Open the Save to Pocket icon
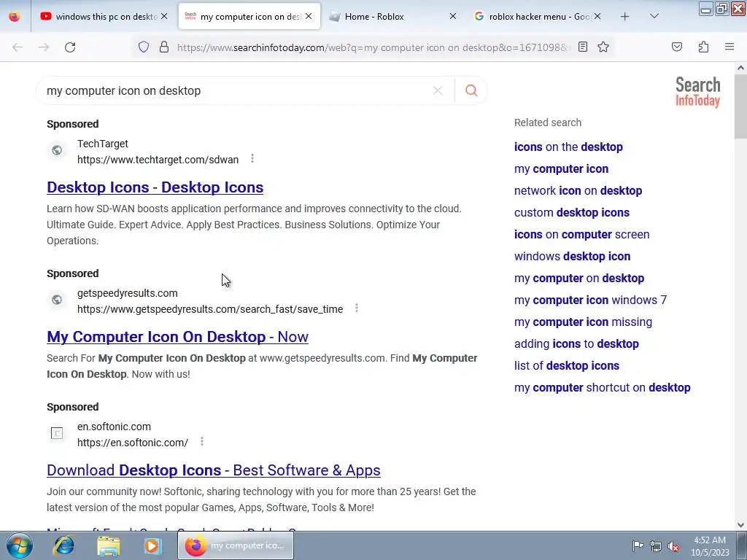 (x=676, y=47)
